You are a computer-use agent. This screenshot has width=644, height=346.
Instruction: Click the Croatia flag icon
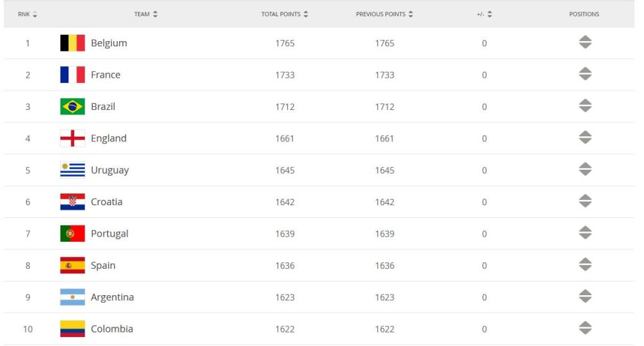tap(72, 202)
